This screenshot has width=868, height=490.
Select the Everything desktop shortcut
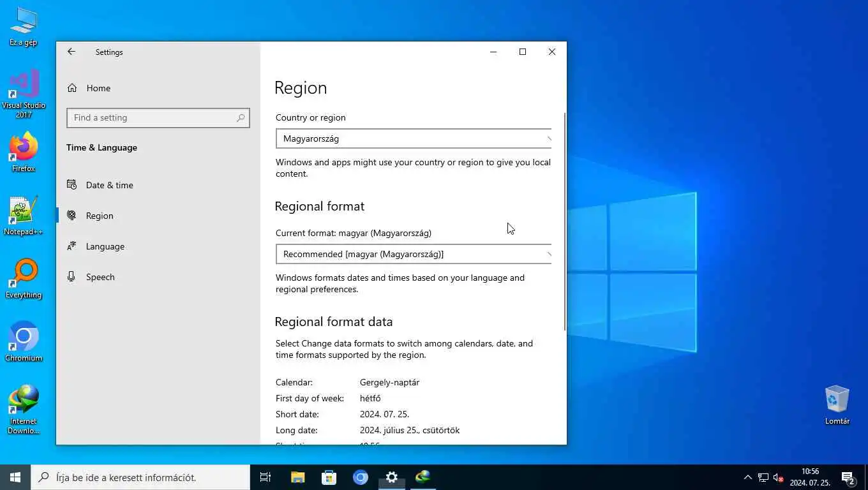pos(24,279)
